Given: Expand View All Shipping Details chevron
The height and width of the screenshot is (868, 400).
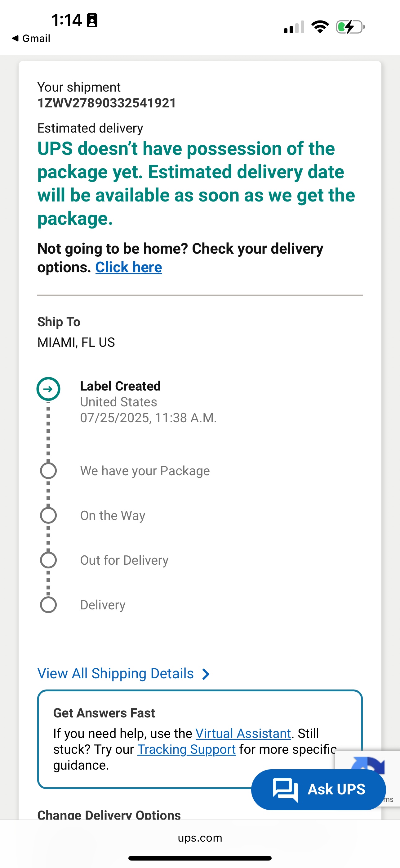Looking at the screenshot, I should pyautogui.click(x=206, y=674).
